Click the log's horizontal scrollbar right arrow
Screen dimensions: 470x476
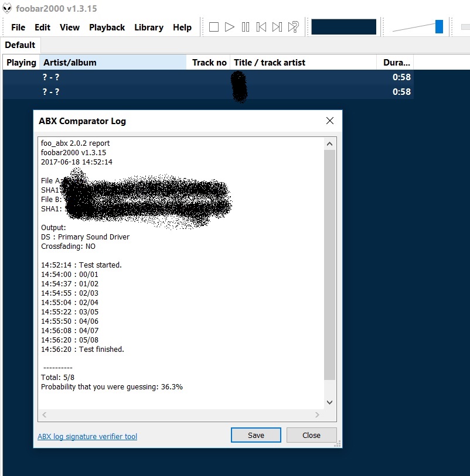point(317,415)
